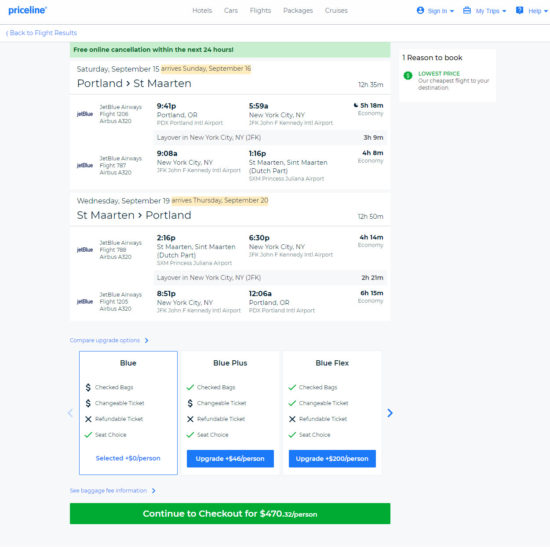Show next fare options with right arrow

pyautogui.click(x=390, y=413)
